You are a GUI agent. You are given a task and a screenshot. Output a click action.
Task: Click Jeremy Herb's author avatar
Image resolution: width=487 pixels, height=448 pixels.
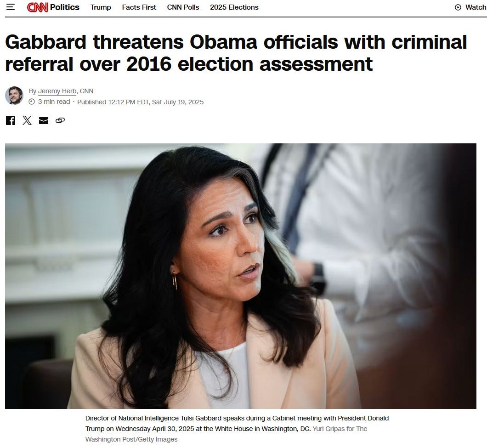14,96
